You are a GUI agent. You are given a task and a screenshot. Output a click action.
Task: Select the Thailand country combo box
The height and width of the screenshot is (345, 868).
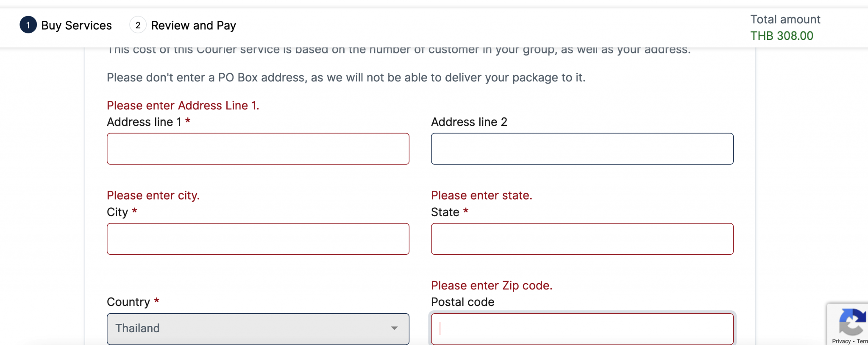[258, 329]
